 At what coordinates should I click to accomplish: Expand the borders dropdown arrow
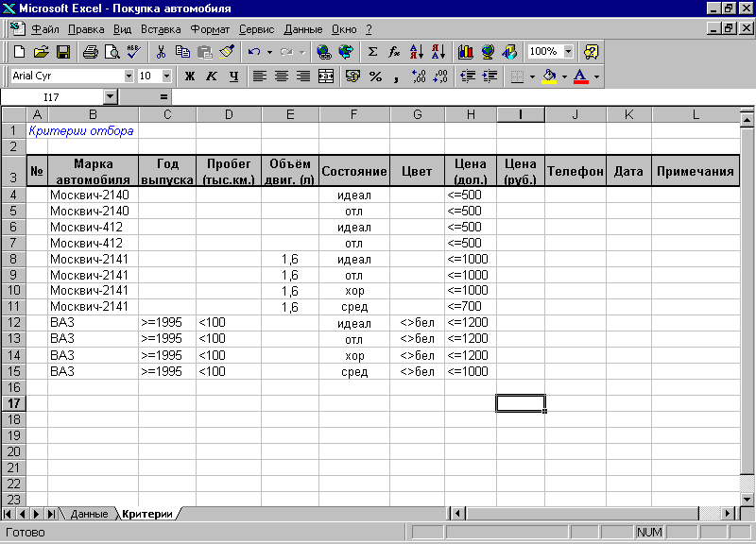pos(532,76)
